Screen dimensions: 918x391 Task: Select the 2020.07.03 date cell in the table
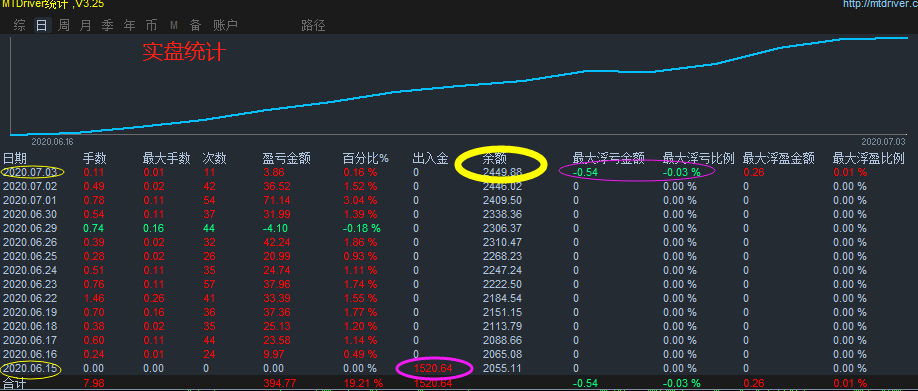click(30, 172)
